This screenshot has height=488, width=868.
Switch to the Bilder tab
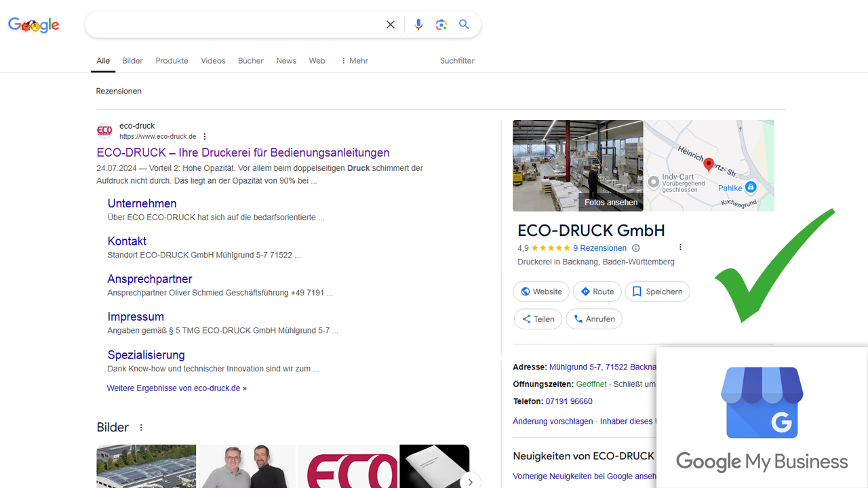(132, 61)
